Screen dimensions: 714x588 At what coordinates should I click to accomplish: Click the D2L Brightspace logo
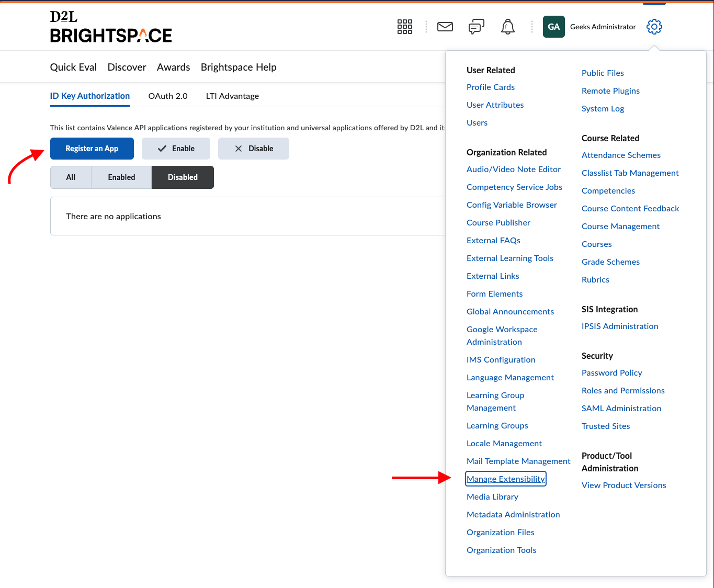point(110,27)
